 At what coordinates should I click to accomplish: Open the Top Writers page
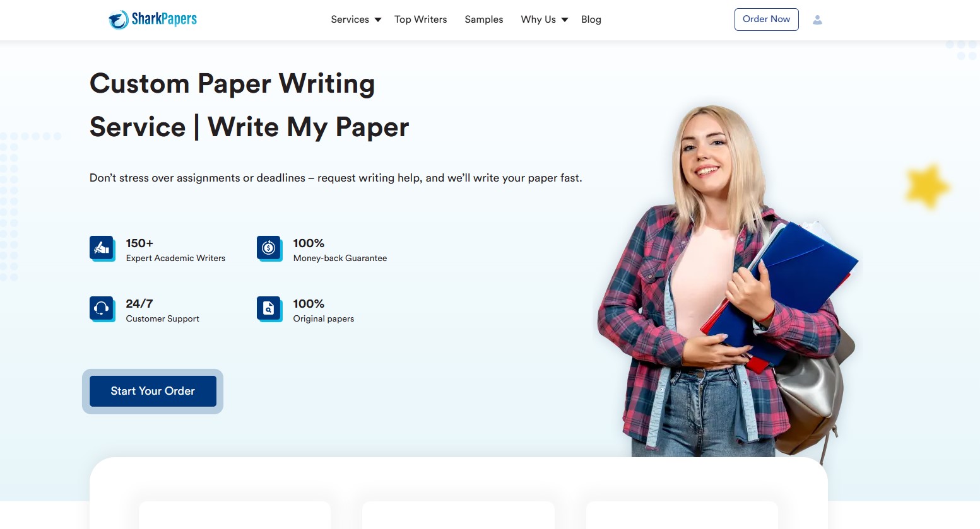coord(421,20)
